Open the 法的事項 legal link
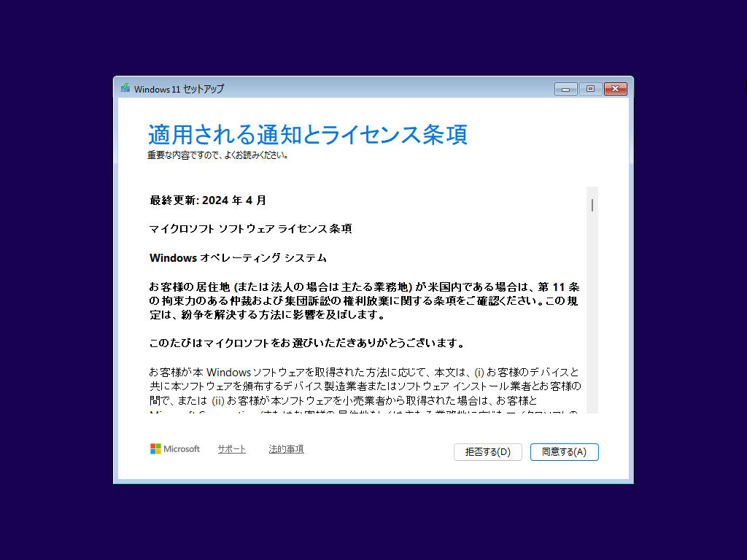This screenshot has height=560, width=747. coord(286,449)
